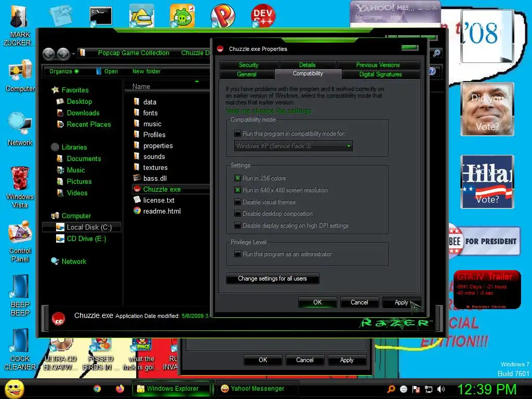This screenshot has width=532, height=399.
Task: Launch Firefox from the taskbar
Action: click(x=120, y=389)
